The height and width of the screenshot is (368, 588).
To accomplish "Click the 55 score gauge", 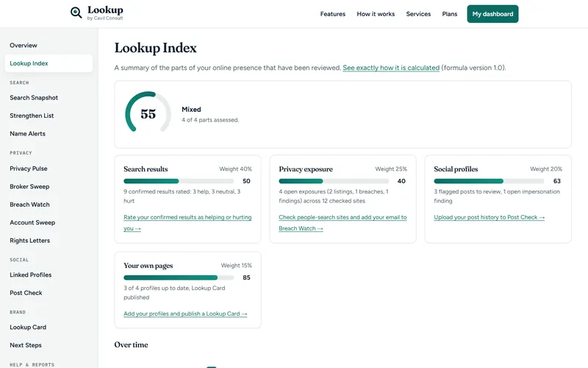I will click(148, 113).
